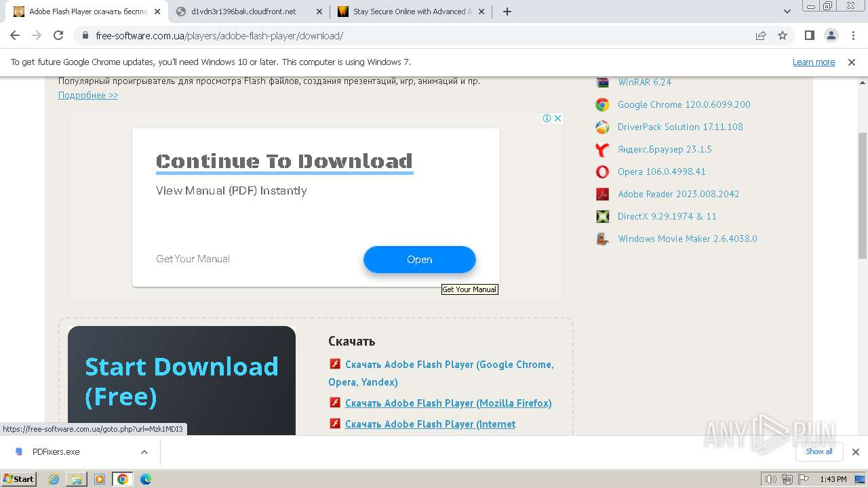Click Continue To Download ad heading
Viewport: 868px width, 488px height.
(284, 161)
